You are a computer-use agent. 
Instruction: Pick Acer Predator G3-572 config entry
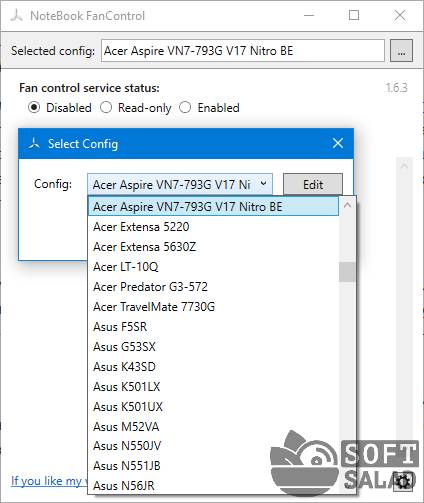click(213, 287)
